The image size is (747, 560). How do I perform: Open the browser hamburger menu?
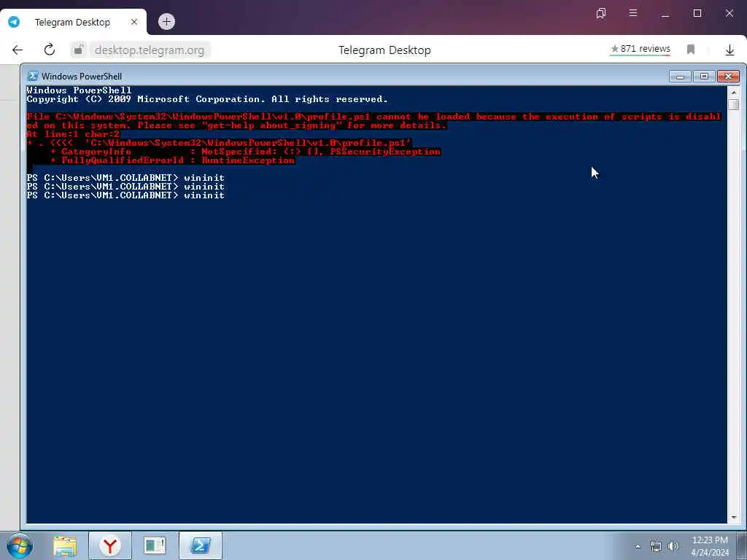point(632,13)
